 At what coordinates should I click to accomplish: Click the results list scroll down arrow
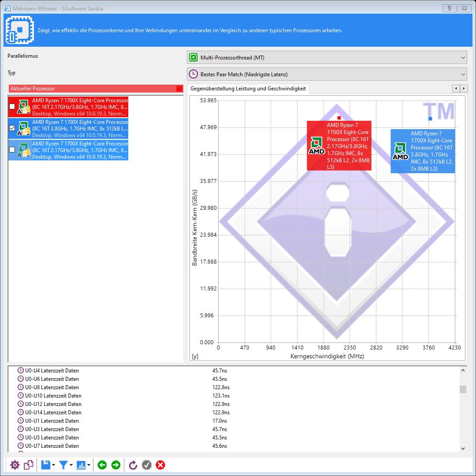[x=463, y=448]
